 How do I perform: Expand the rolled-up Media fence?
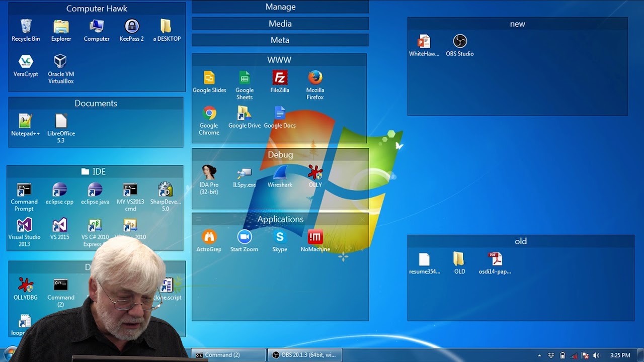[x=280, y=24]
